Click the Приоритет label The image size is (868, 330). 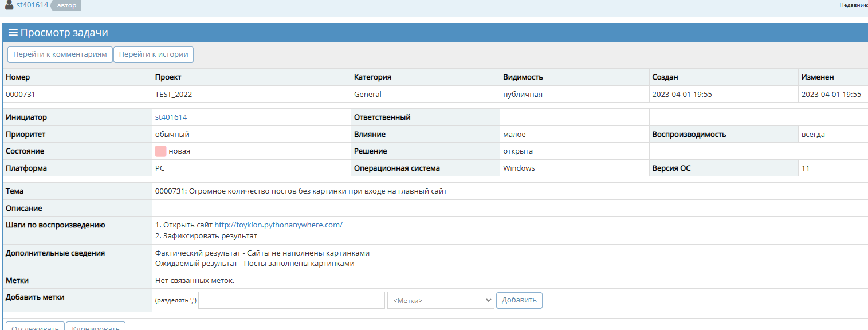[x=25, y=135]
